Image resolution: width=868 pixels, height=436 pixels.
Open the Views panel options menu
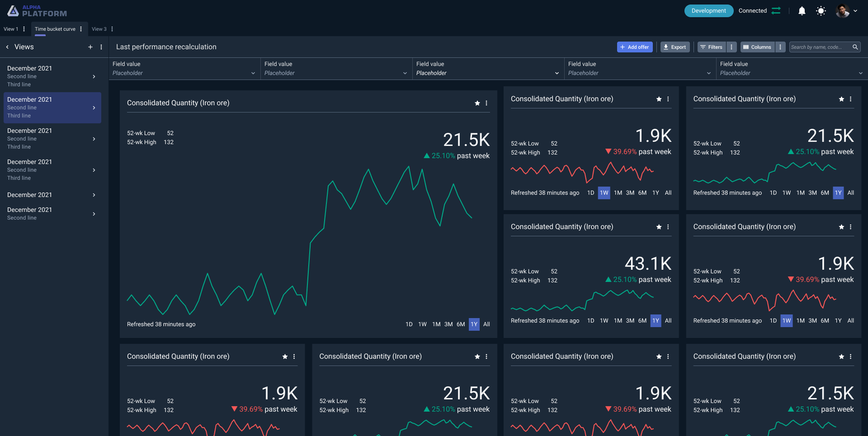[101, 47]
